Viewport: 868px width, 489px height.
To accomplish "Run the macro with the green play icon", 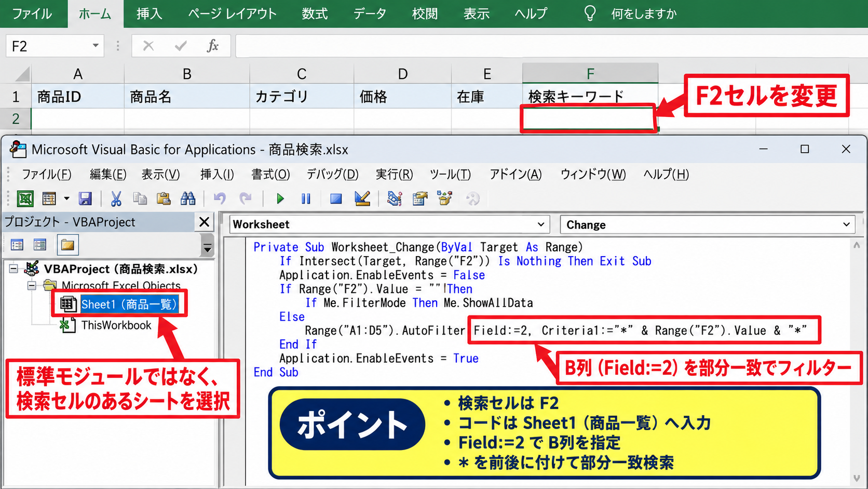I will (x=280, y=199).
